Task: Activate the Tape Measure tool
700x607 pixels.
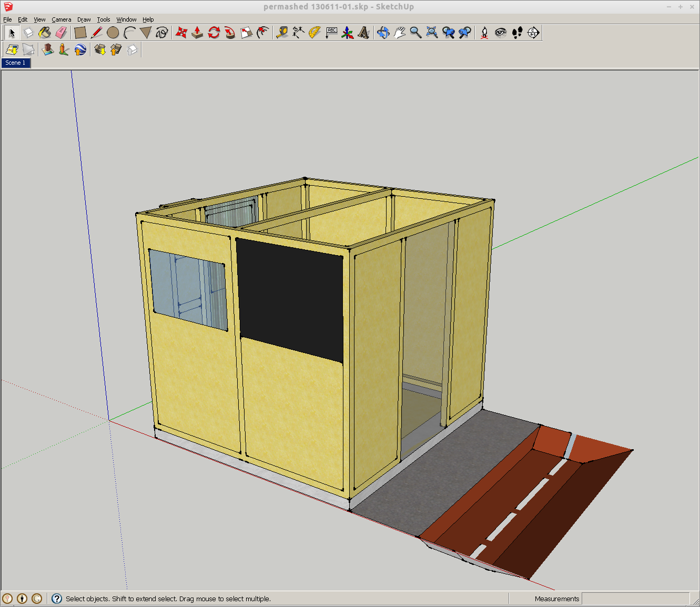Action: [282, 33]
